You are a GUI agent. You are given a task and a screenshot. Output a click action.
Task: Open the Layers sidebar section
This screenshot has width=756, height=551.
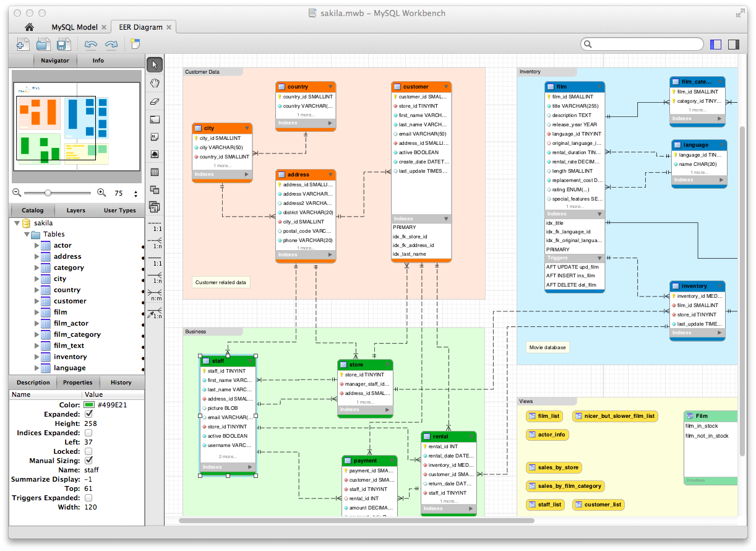tap(75, 210)
